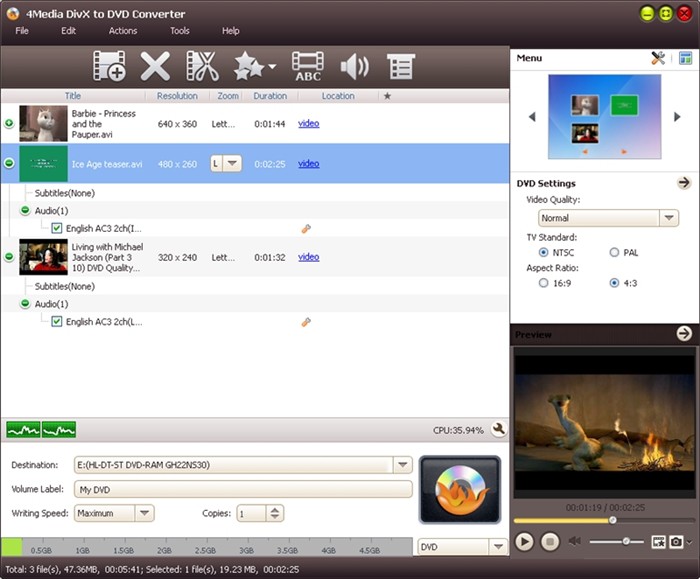
Task: Show next menu template with right arrow
Action: [677, 117]
